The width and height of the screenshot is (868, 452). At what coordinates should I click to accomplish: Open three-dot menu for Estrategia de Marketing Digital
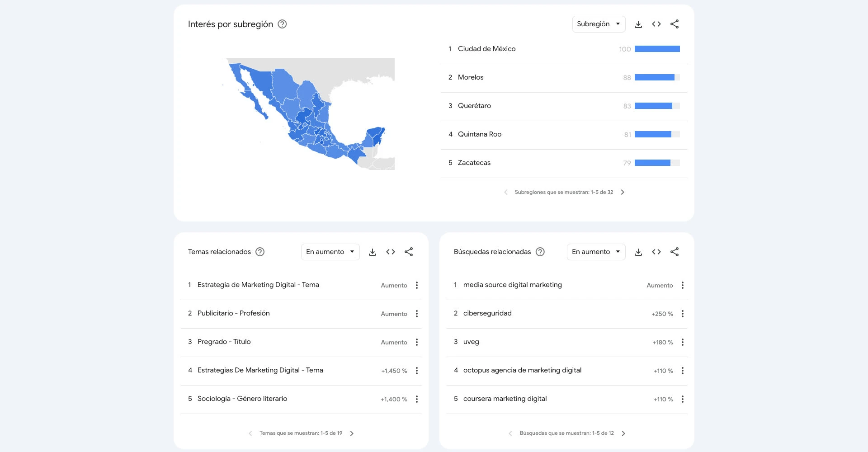(417, 285)
